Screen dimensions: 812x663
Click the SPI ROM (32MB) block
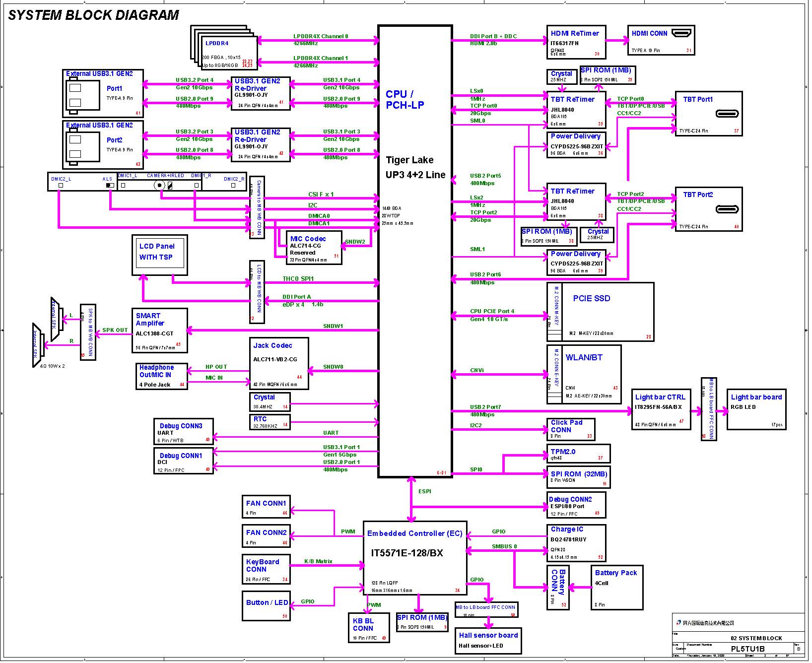[x=578, y=477]
